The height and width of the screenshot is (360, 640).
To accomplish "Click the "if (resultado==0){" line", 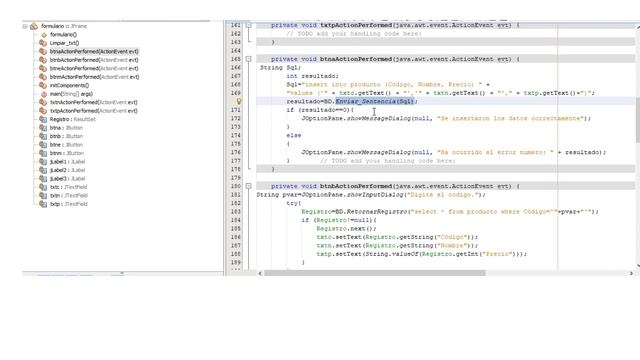I will 320,110.
